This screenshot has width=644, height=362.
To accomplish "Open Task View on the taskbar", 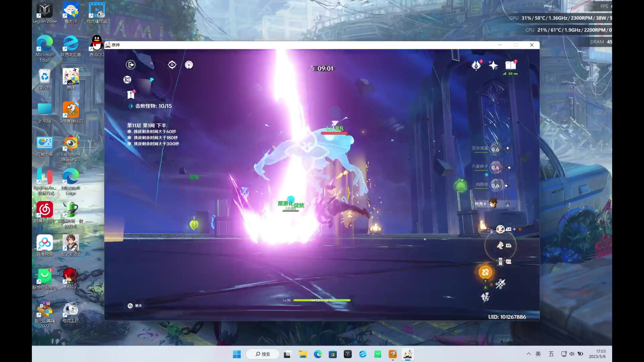I will click(287, 354).
